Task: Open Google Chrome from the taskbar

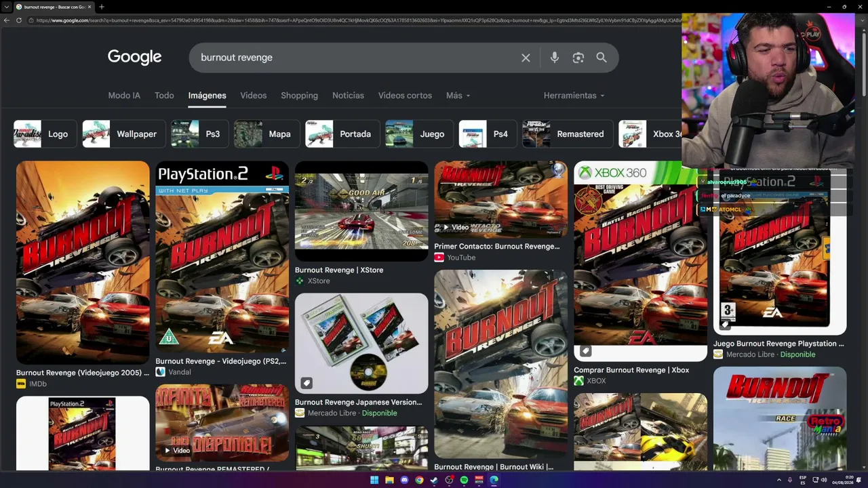Action: click(419, 480)
